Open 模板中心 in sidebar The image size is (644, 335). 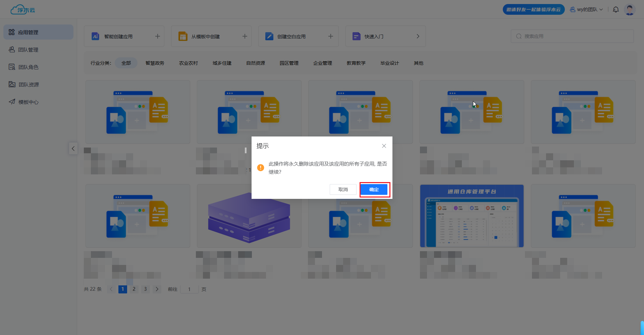[28, 102]
